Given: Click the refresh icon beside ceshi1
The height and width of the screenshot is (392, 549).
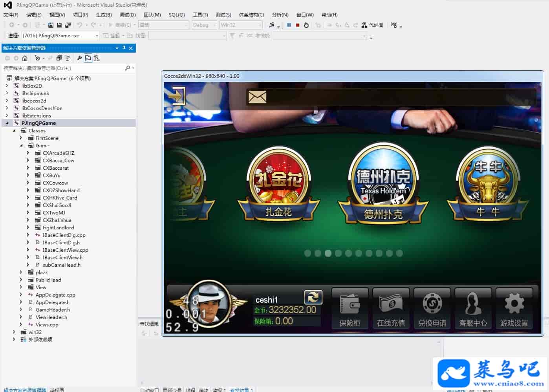Looking at the screenshot, I should click(x=313, y=297).
